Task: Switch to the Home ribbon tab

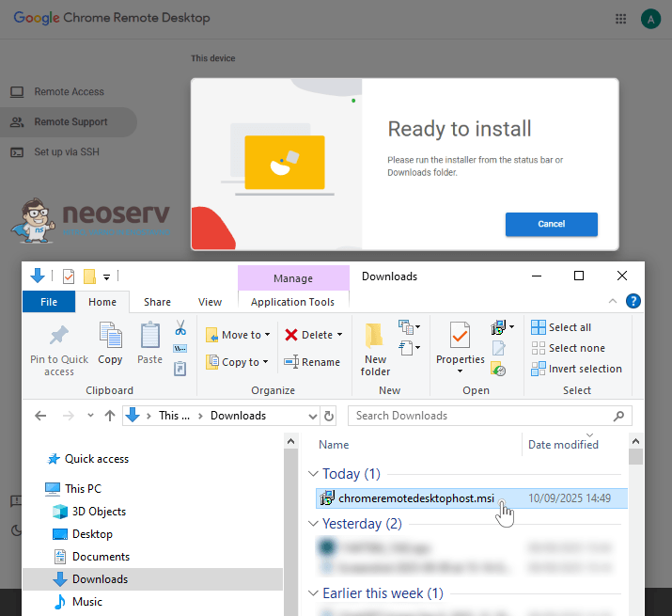Action: click(x=102, y=302)
